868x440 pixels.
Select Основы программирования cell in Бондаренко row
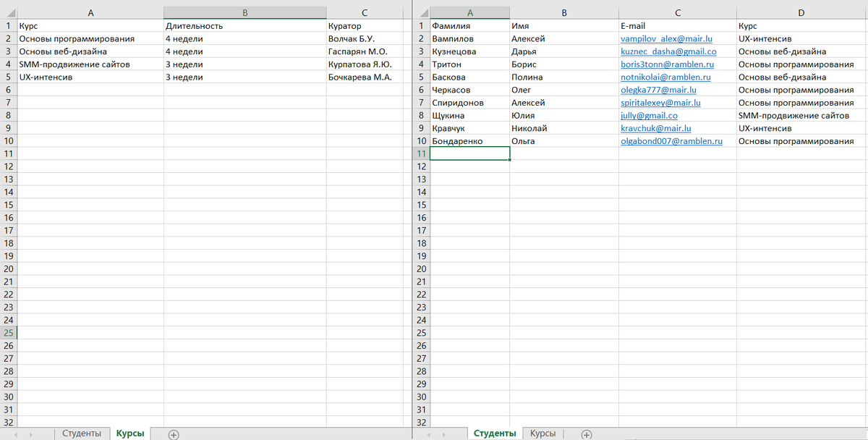point(801,141)
